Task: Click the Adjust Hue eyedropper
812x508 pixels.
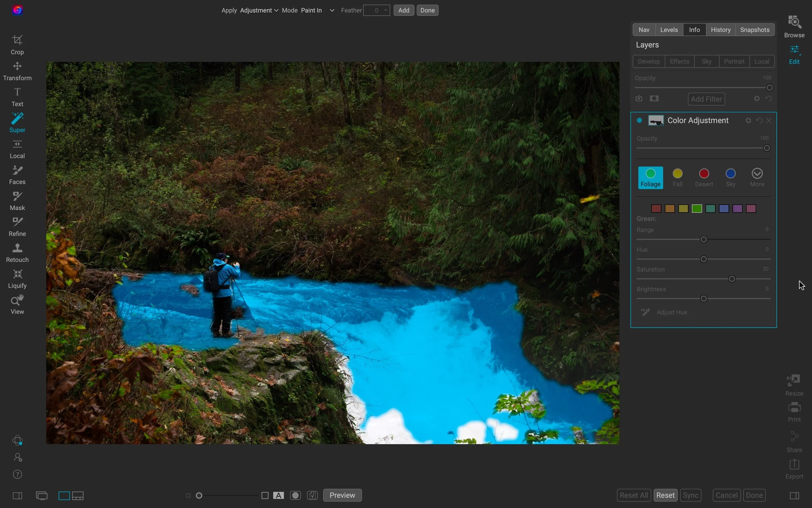Action: 646,312
